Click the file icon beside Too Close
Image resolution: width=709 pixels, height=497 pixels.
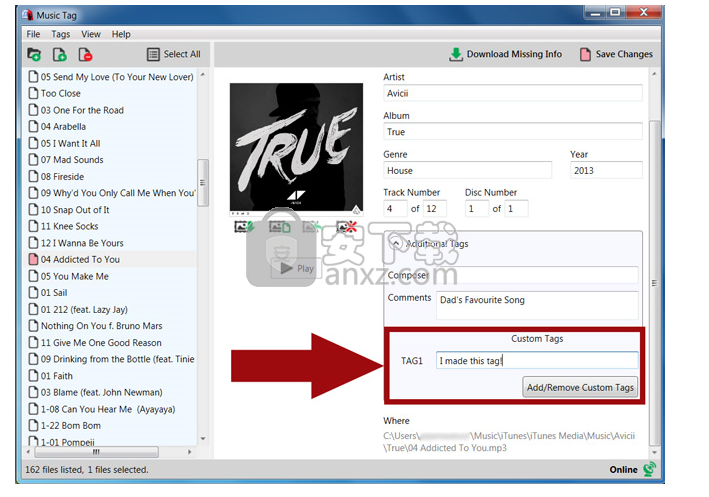33,93
